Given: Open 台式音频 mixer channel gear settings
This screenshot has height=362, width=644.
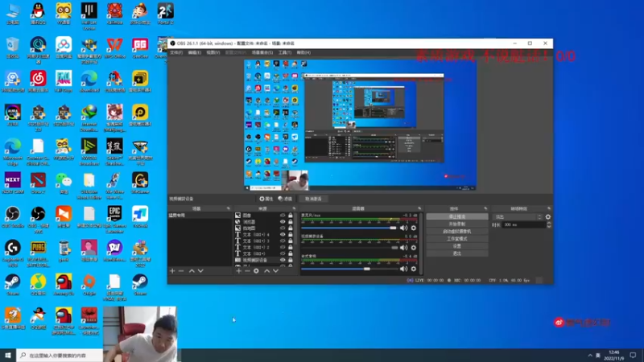Looking at the screenshot, I should click(414, 269).
